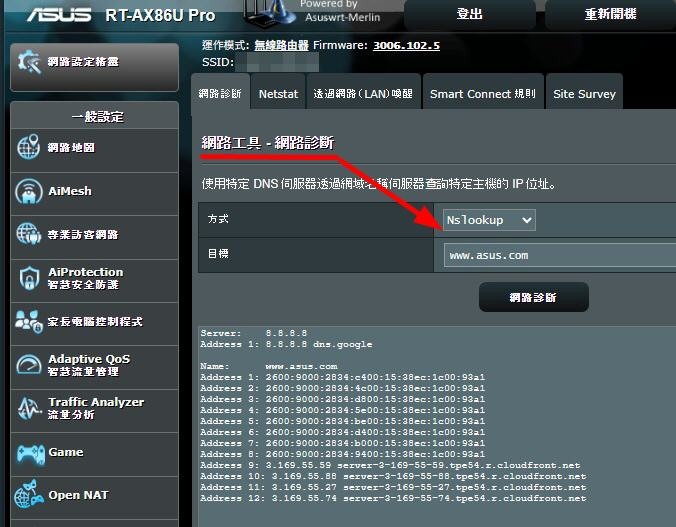Click the 家長電腦控制程式 people icon
Screen dimensions: 676x527
click(28, 322)
